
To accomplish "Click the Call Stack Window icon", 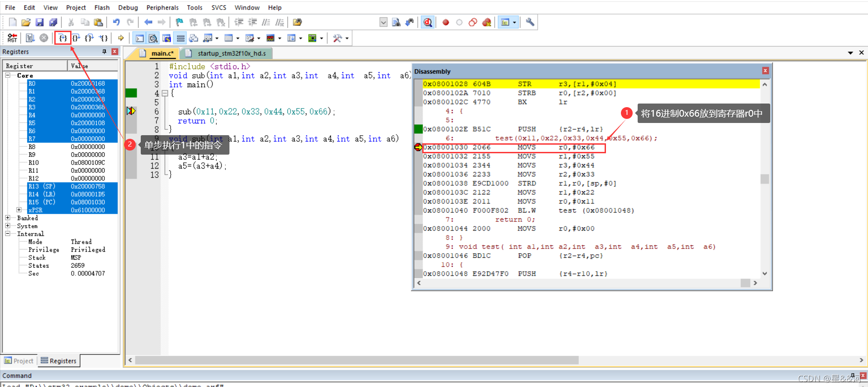I will 194,38.
